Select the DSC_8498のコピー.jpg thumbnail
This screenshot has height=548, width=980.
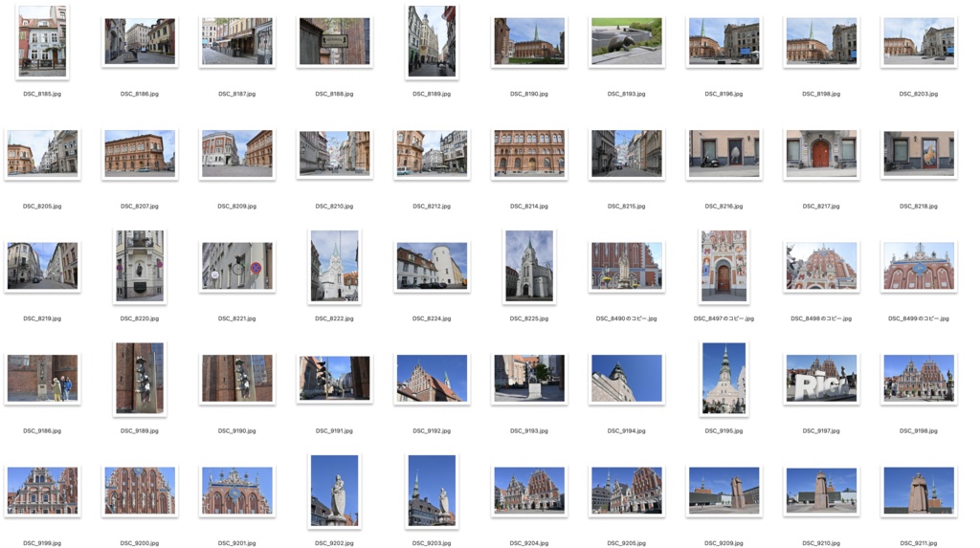tap(821, 266)
